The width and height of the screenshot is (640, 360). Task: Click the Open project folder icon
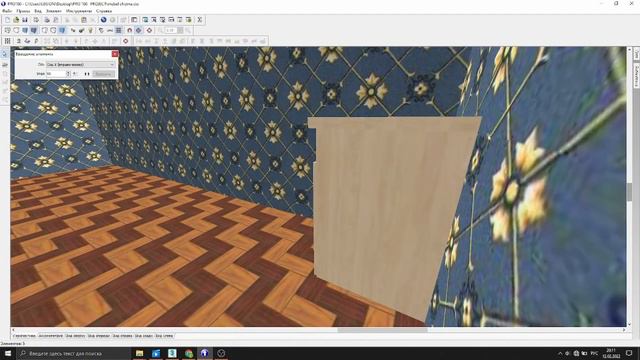tap(16, 20)
